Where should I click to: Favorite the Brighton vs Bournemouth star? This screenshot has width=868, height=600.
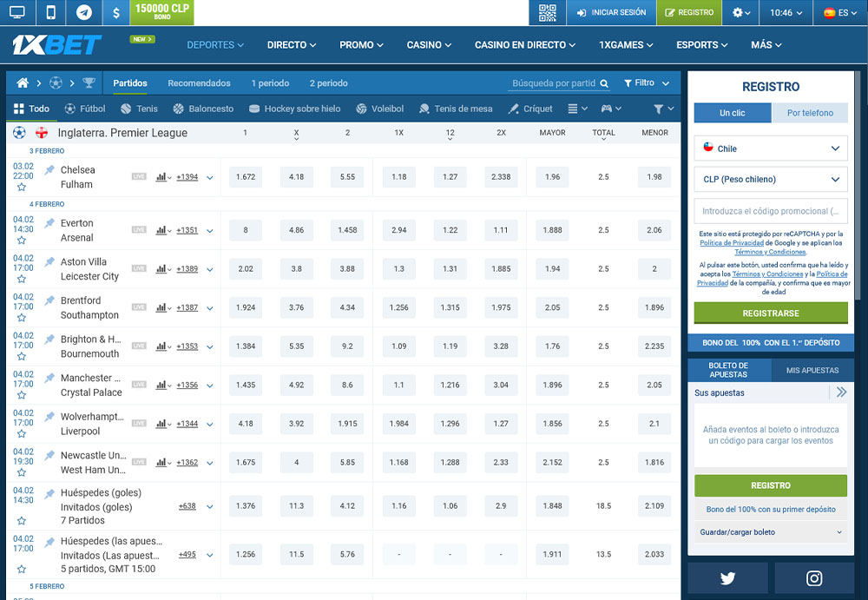(22, 357)
